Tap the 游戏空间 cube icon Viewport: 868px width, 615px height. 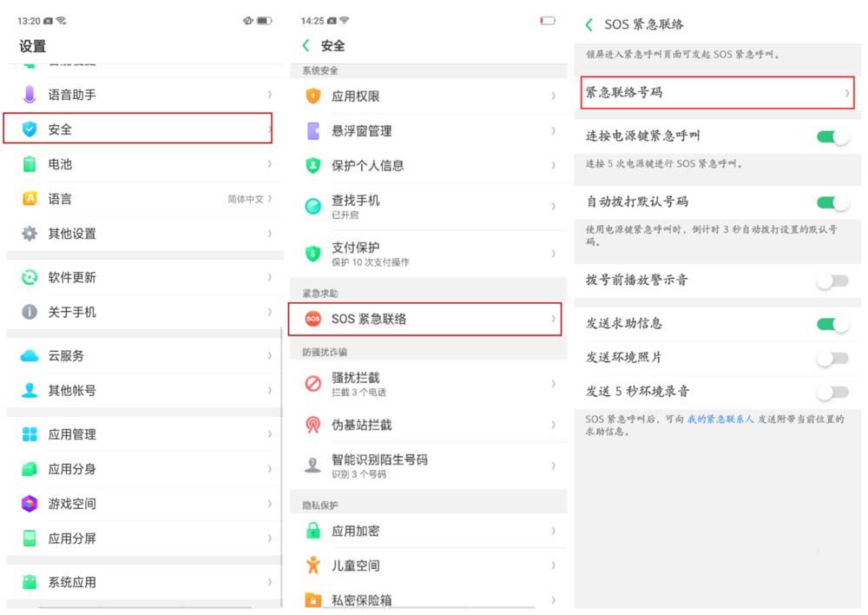click(30, 503)
